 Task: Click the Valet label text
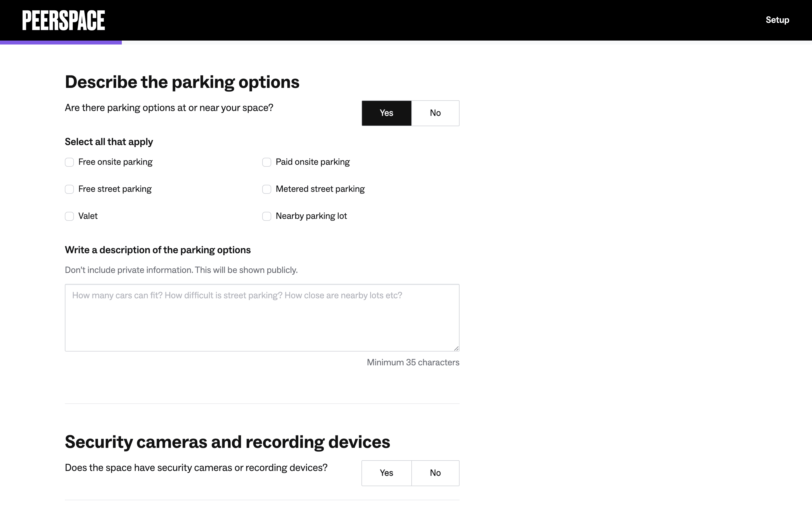coord(88,216)
